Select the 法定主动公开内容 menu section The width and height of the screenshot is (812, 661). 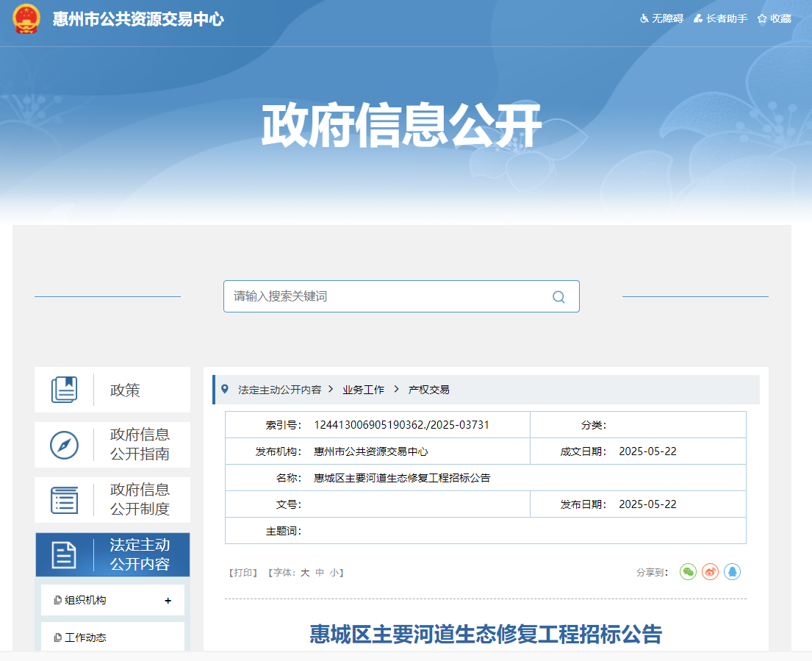pos(112,554)
